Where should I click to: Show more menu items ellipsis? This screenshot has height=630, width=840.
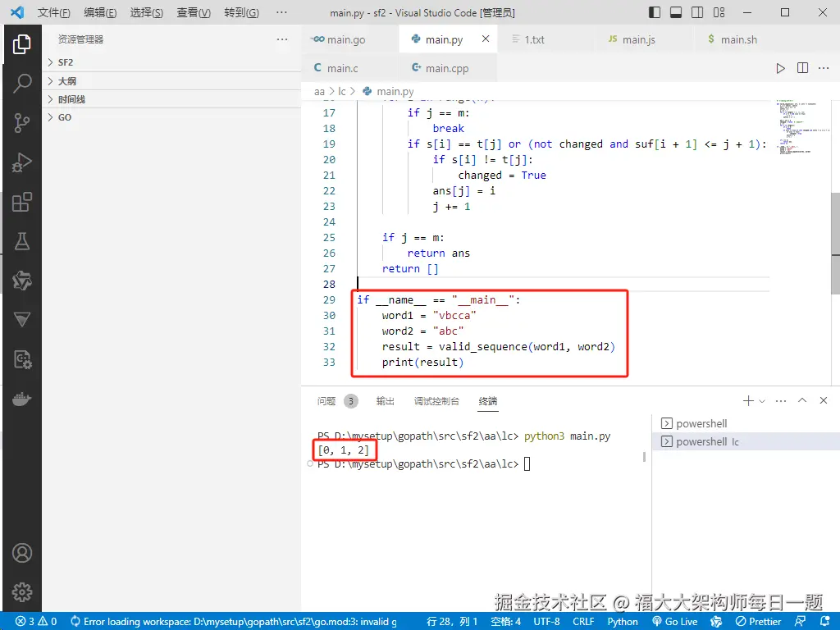pos(281,12)
